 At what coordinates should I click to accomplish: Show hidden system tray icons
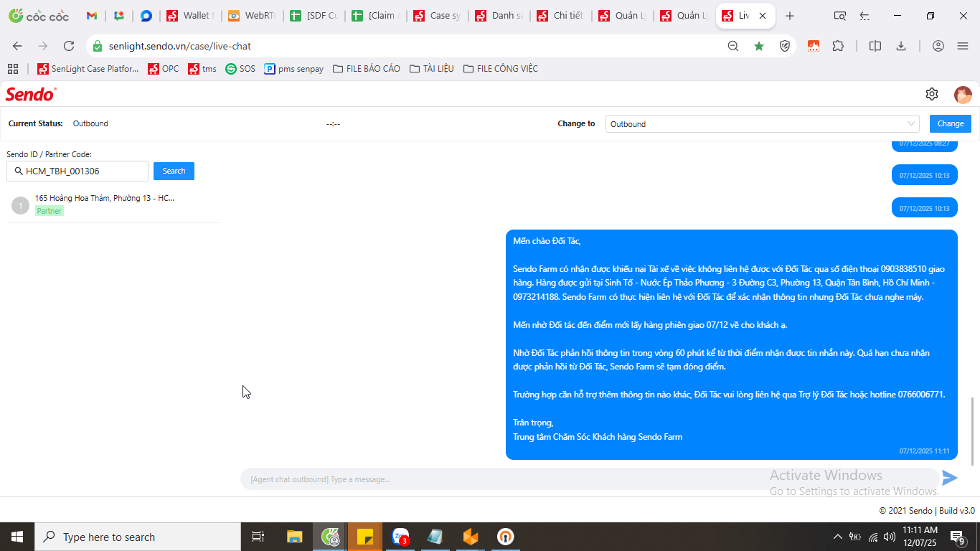[837, 537]
